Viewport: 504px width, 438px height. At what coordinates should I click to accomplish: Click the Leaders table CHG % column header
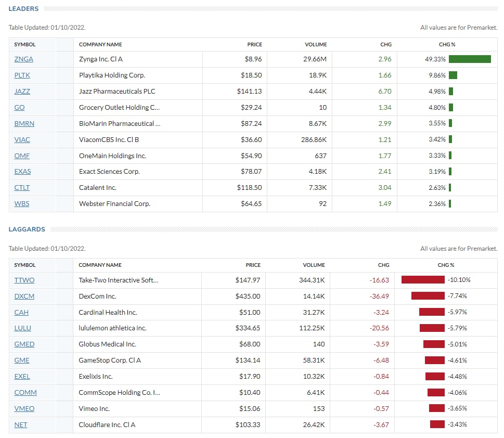tap(447, 45)
